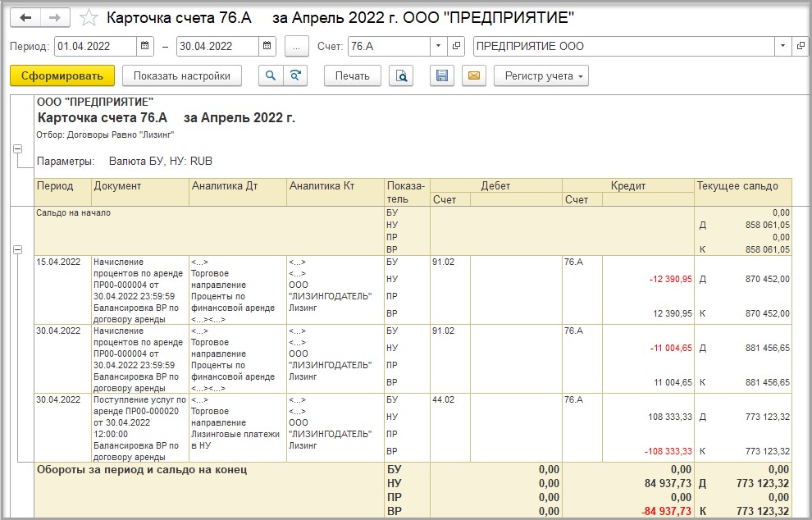Go back with the left arrow button
Image resolution: width=812 pixels, height=520 pixels.
click(25, 18)
